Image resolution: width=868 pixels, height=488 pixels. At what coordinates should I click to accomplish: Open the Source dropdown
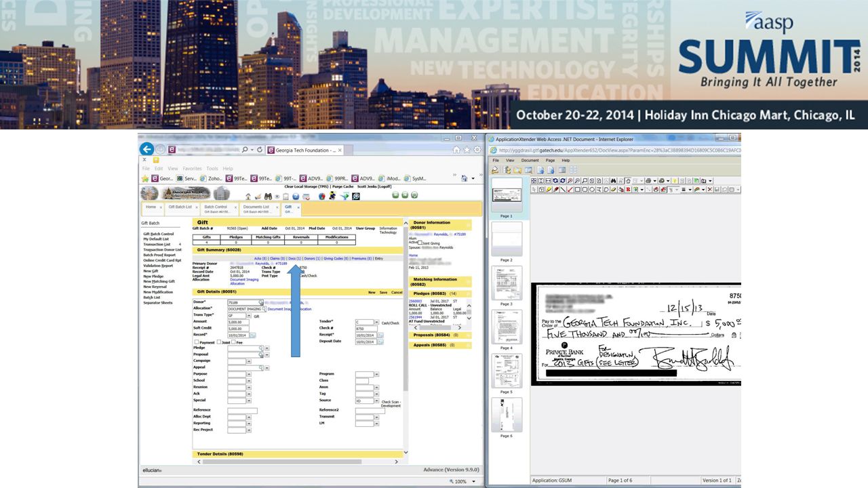pos(376,401)
